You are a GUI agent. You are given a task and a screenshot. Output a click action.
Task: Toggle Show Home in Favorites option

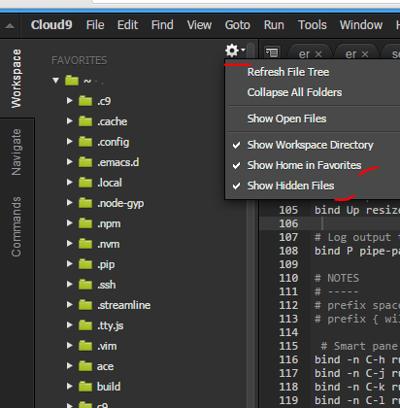[x=312, y=165]
